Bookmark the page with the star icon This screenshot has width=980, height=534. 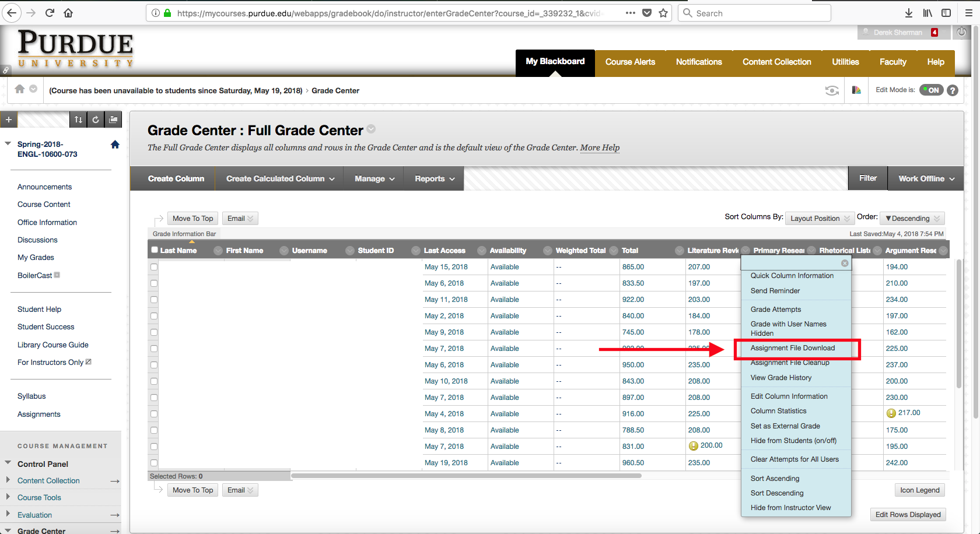[663, 13]
